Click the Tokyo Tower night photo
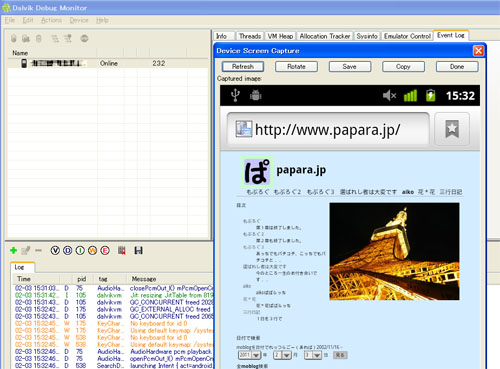Screen dimensions: 500x369 coord(394,251)
